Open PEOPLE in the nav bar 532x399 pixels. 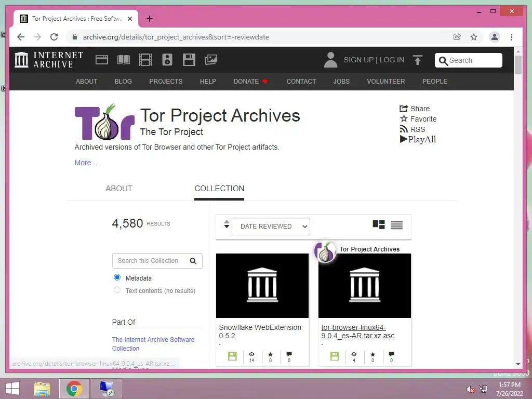pos(435,82)
